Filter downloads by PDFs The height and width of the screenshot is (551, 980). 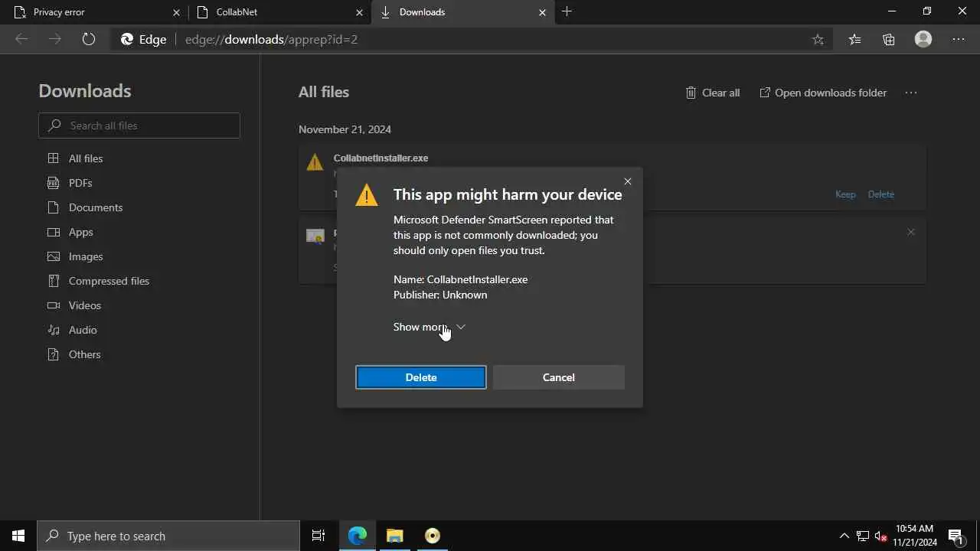[80, 183]
